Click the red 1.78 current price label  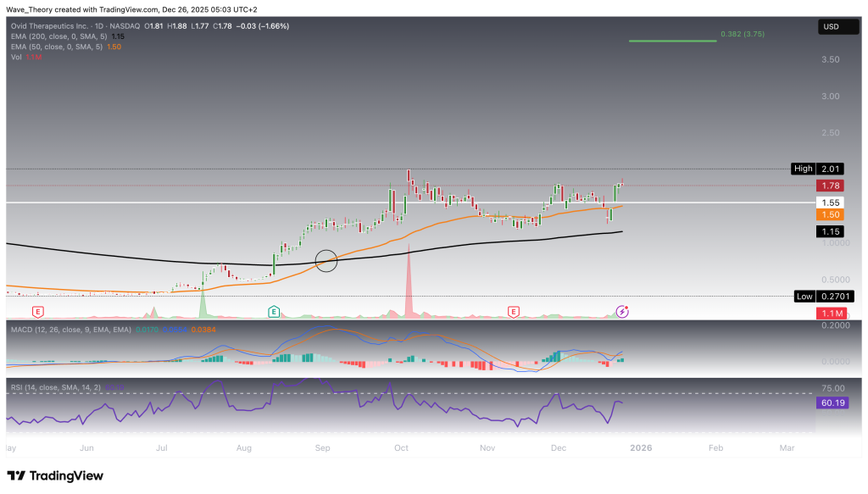tap(830, 185)
